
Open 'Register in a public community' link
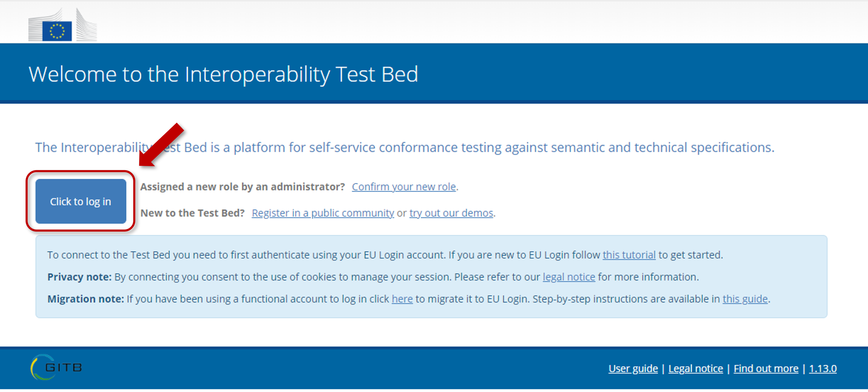pos(323,213)
